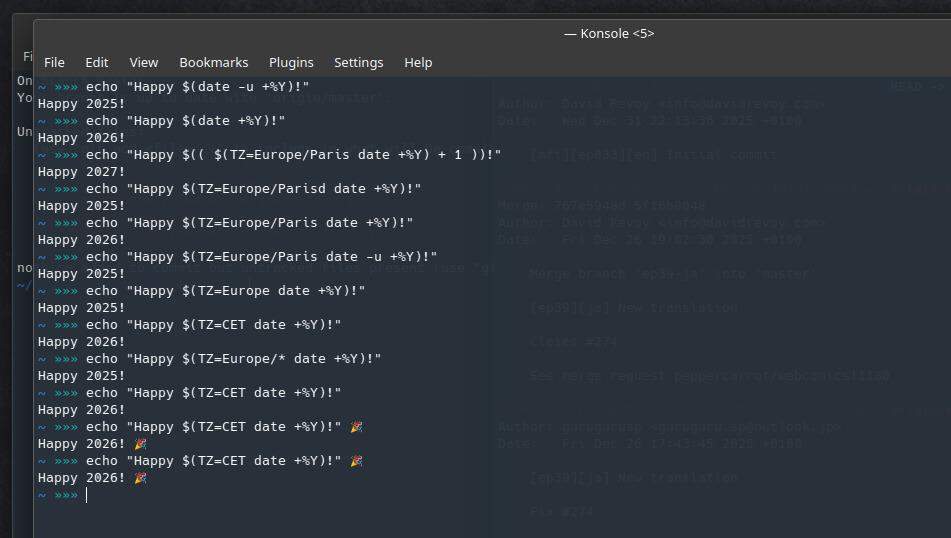Click the command with "Europe/Paris date -u"
The image size is (951, 538).
[261, 257]
